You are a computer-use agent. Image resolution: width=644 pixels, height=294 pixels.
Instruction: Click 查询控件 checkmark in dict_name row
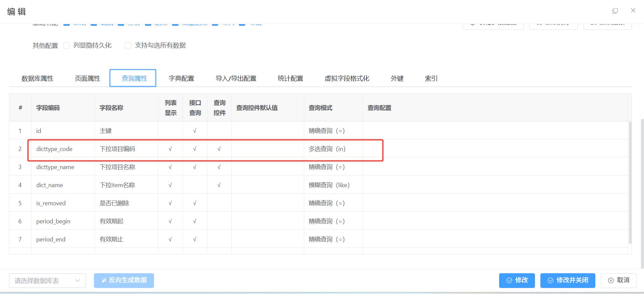tap(219, 185)
